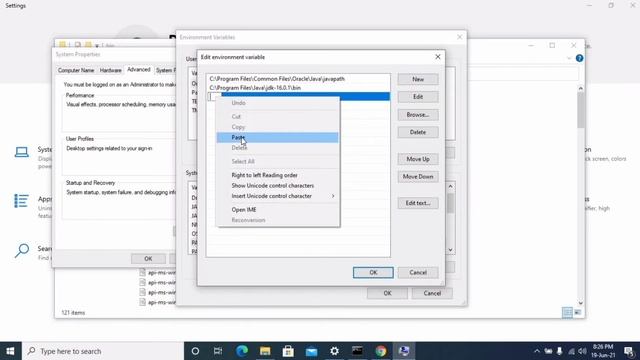Screen dimensions: 640x360
Task: Click Edit button in Edit environment variable
Action: [418, 97]
